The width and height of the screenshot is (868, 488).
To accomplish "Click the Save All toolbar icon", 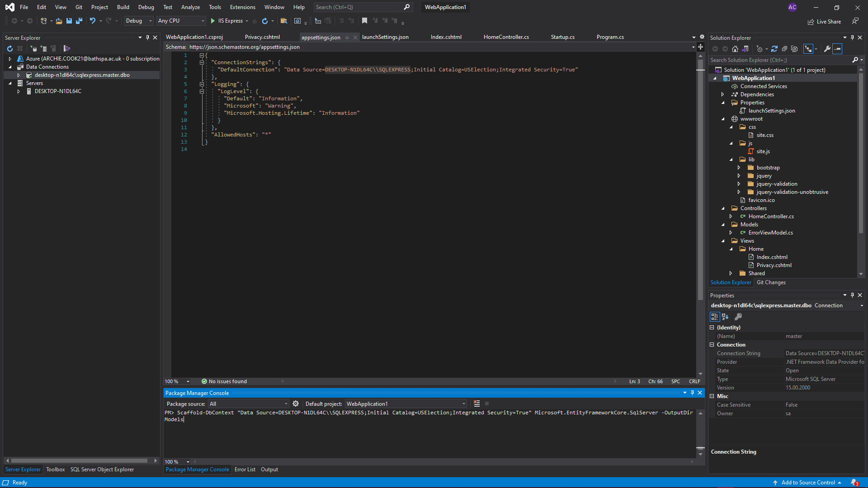I will (x=79, y=21).
